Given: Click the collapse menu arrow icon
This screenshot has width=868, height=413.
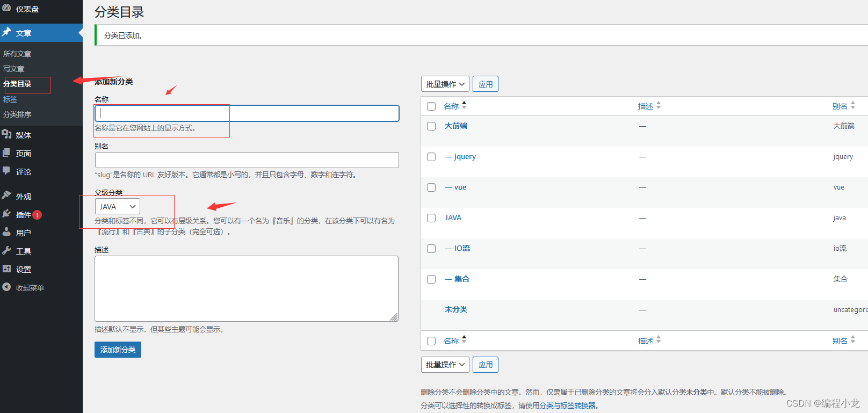Looking at the screenshot, I should point(6,287).
